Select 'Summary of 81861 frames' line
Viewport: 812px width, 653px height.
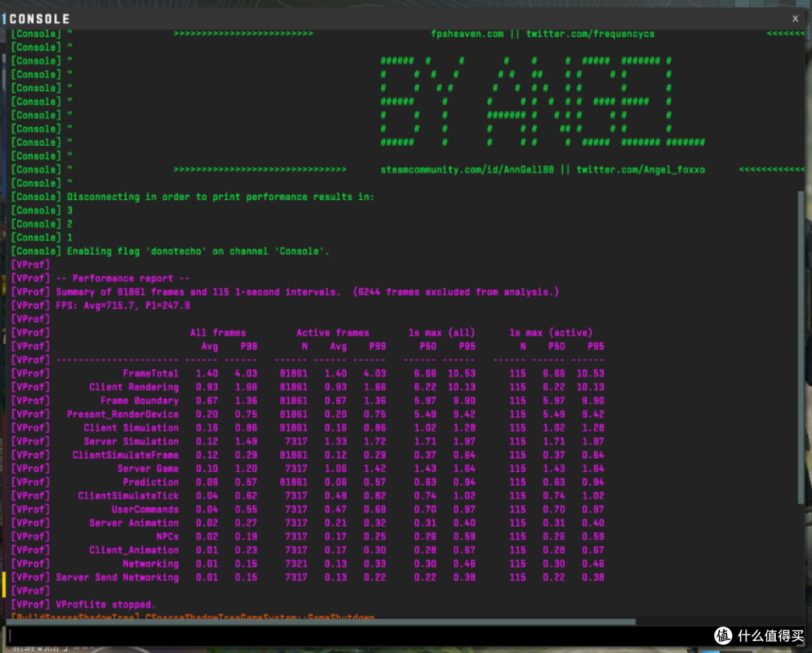click(x=308, y=292)
